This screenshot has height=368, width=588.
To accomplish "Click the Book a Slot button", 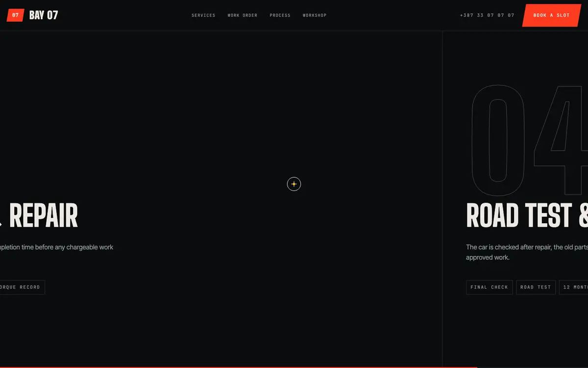I will 551,15.
